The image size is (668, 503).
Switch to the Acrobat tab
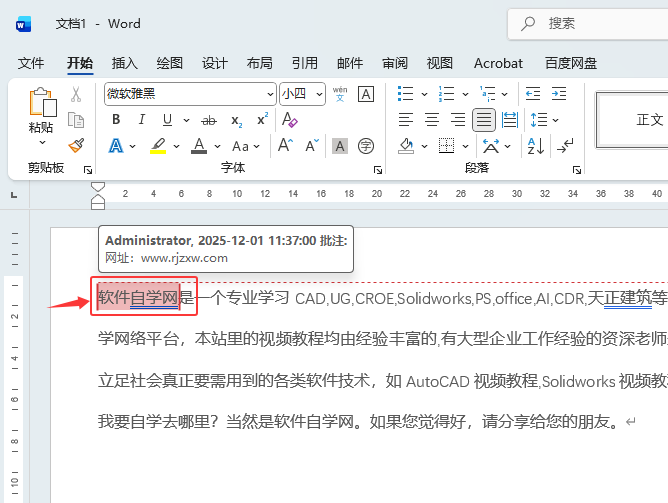pyautogui.click(x=498, y=63)
